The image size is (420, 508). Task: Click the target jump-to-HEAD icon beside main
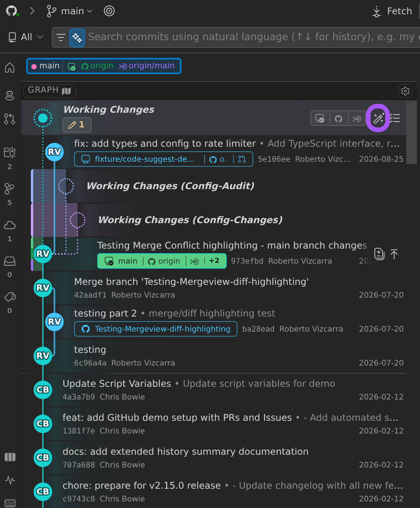click(x=109, y=11)
